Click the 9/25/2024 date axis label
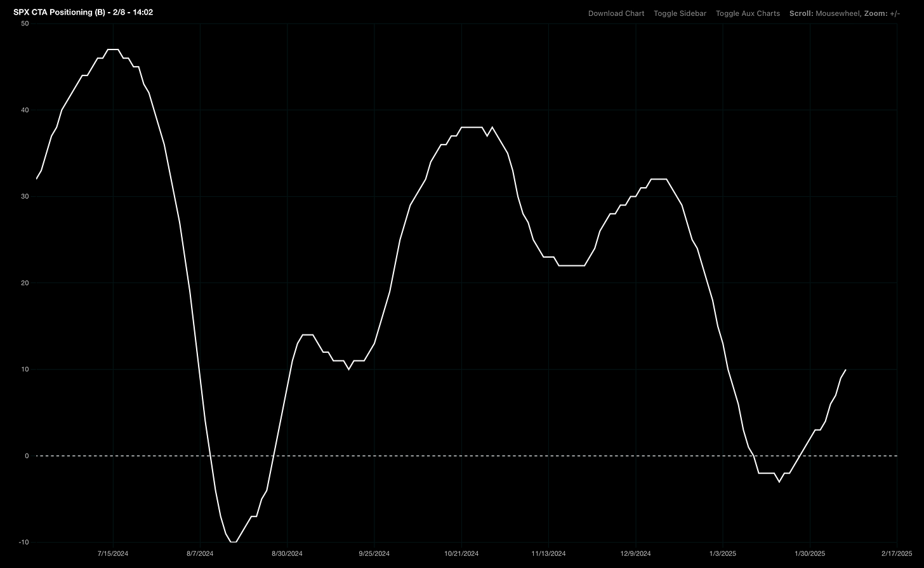This screenshot has width=924, height=568. pos(374,553)
